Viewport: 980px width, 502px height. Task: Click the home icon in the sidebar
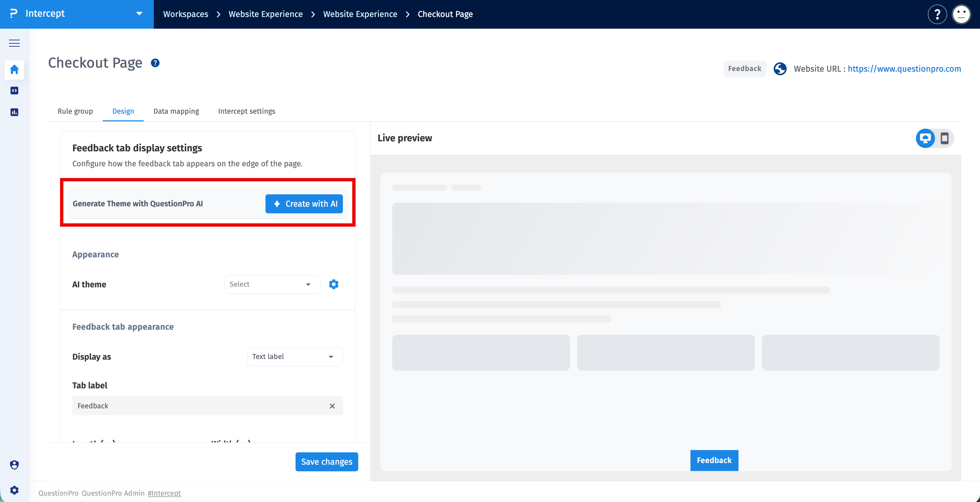coord(14,69)
